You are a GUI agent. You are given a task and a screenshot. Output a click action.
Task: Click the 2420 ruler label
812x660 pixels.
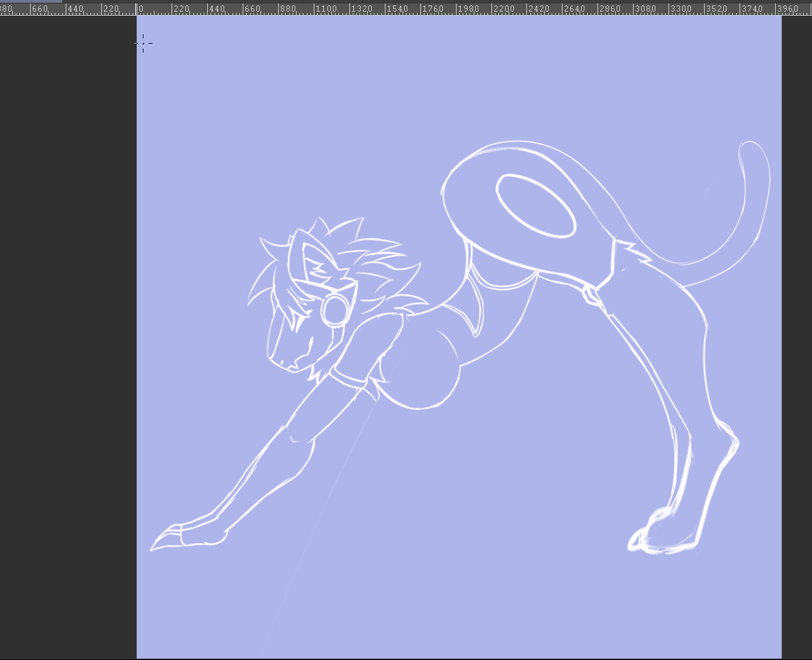[539, 9]
